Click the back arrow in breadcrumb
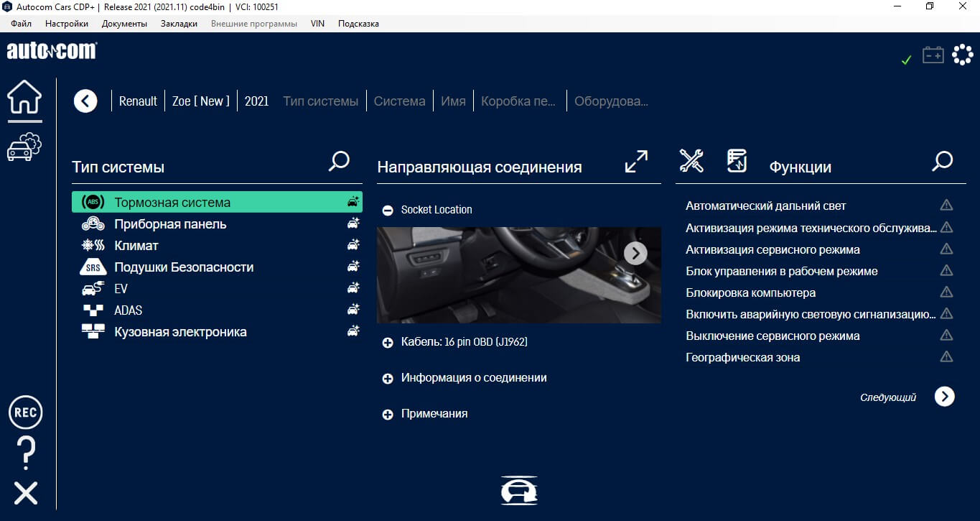The height and width of the screenshot is (521, 980). [85, 101]
